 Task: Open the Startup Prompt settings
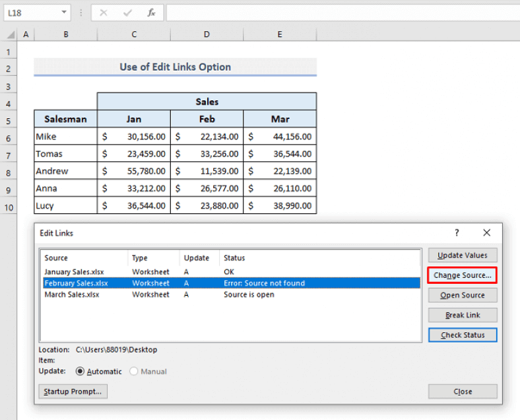pos(73,392)
